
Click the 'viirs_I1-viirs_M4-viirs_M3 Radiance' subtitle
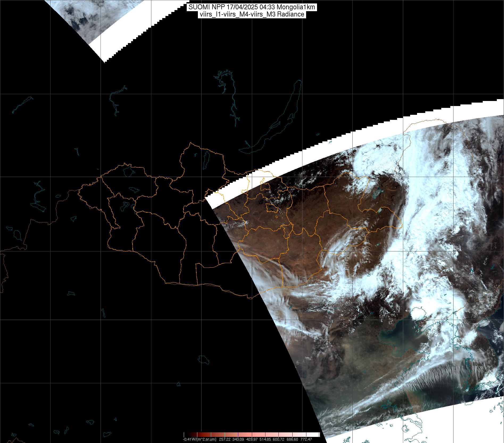click(252, 14)
